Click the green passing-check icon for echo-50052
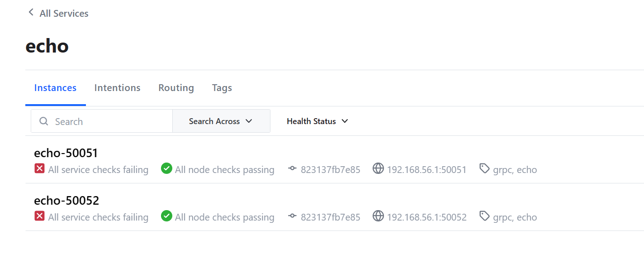This screenshot has width=644, height=269. 166,216
